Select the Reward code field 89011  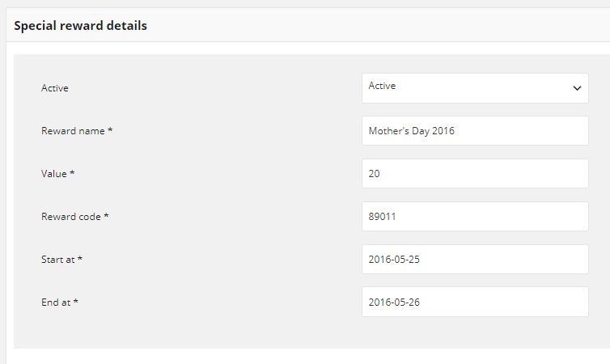pyautogui.click(x=475, y=216)
